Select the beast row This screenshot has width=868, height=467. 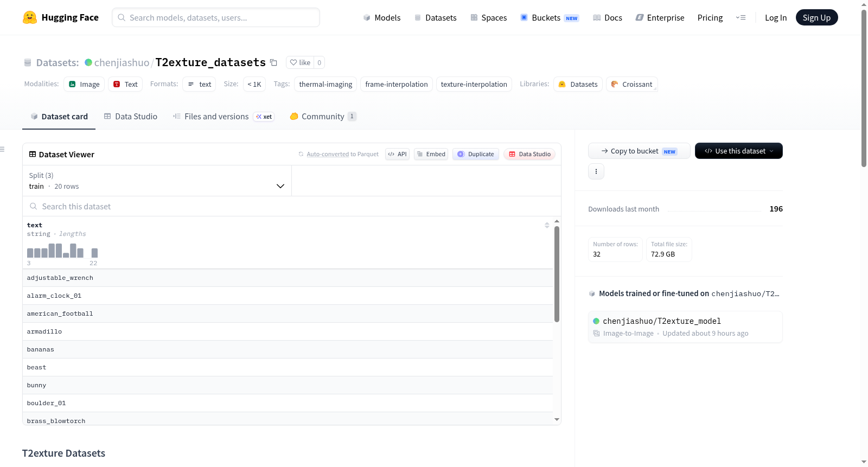coord(288,367)
